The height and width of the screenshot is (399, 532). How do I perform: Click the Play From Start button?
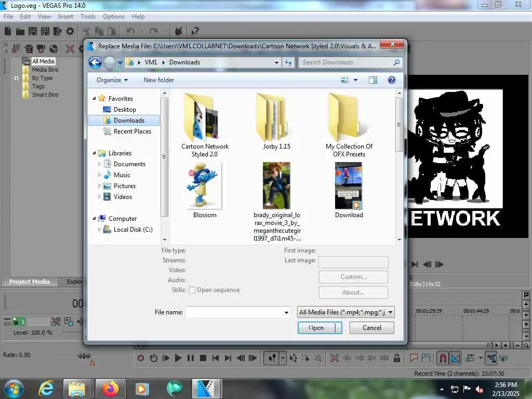166,358
